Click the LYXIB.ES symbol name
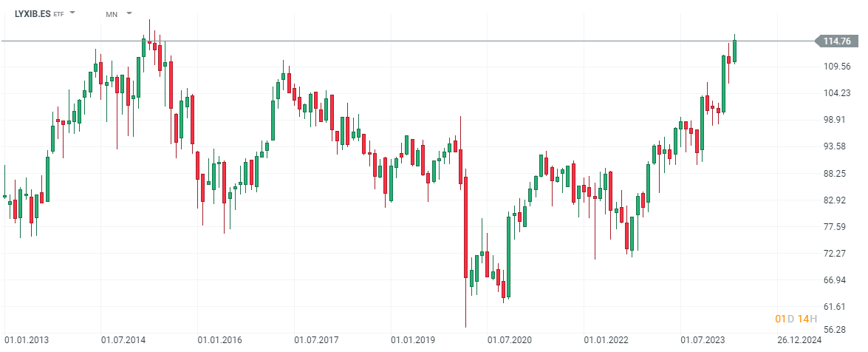Viewport: 868px width, 352px height. pos(33,14)
